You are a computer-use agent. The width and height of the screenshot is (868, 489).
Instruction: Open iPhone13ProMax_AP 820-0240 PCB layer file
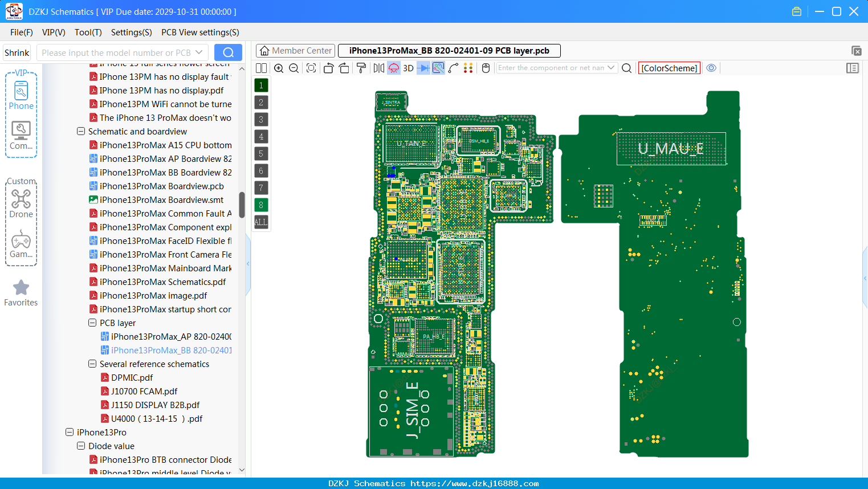(171, 336)
